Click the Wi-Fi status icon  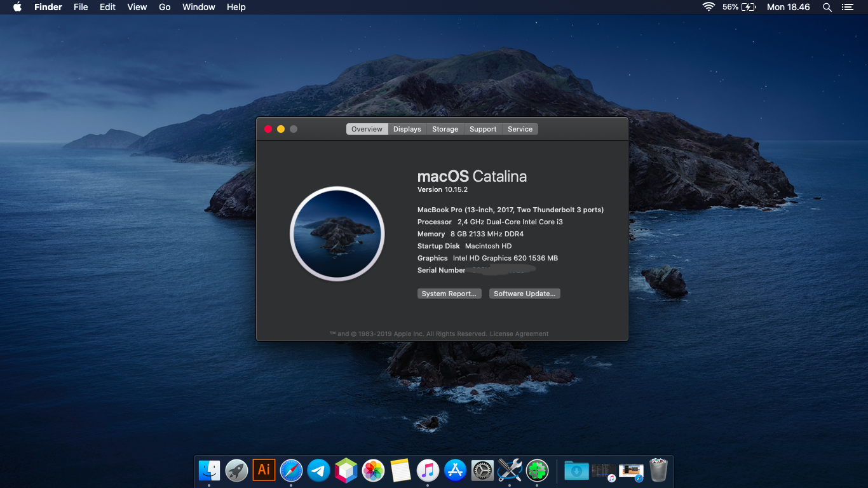[x=709, y=7]
